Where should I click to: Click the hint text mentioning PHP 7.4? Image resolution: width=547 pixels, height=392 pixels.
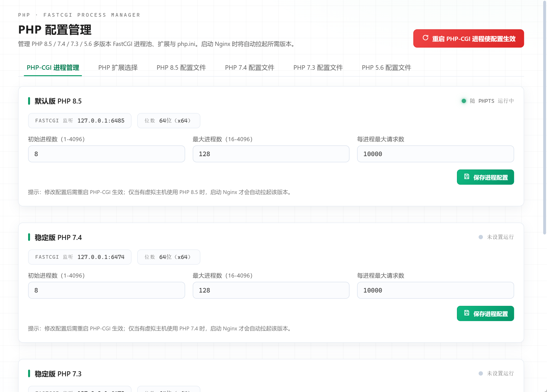pyautogui.click(x=160, y=329)
